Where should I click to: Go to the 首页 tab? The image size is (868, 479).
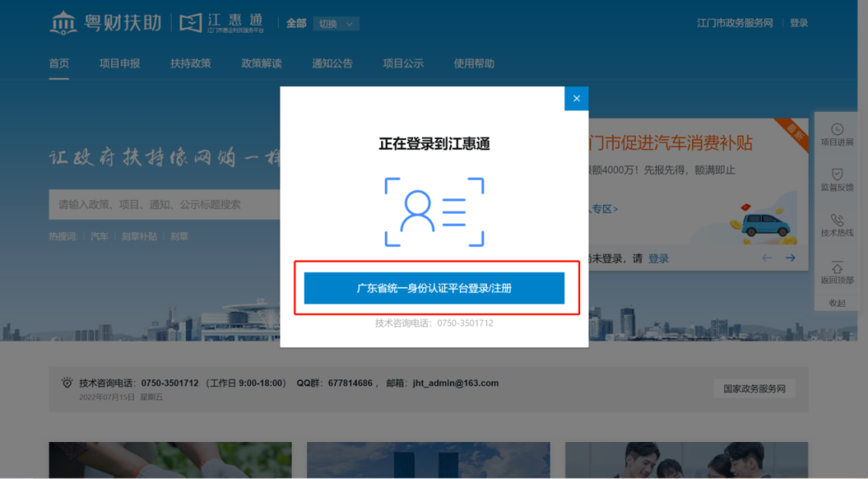coord(59,63)
